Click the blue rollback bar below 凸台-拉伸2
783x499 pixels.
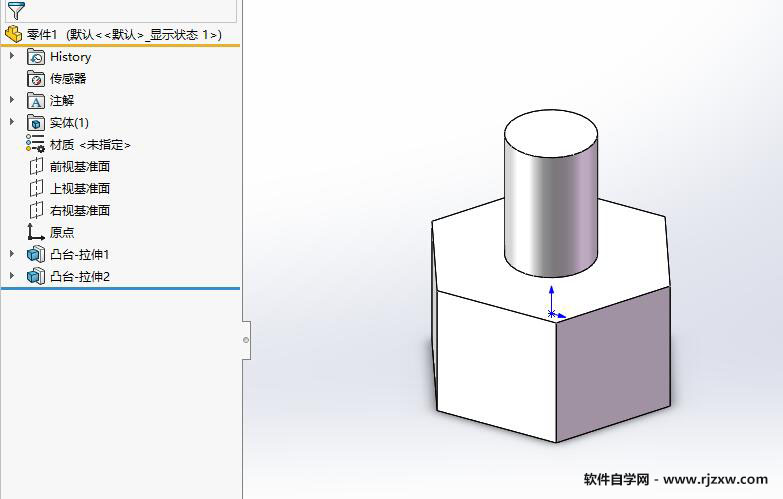click(x=120, y=288)
